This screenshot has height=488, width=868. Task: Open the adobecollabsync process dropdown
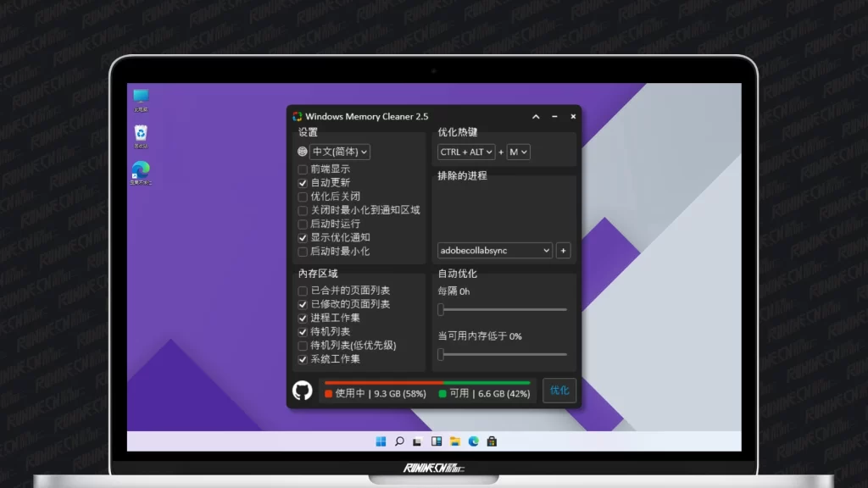point(495,251)
